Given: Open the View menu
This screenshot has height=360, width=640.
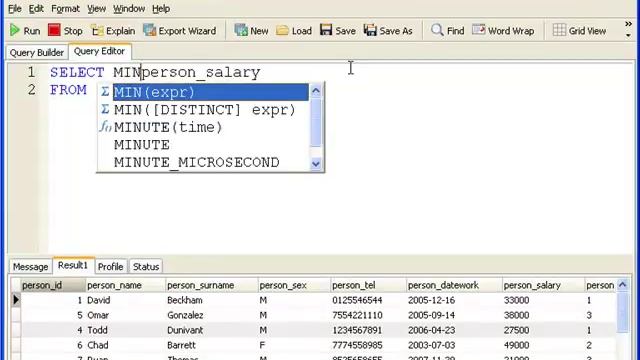Looking at the screenshot, I should pyautogui.click(x=96, y=9).
